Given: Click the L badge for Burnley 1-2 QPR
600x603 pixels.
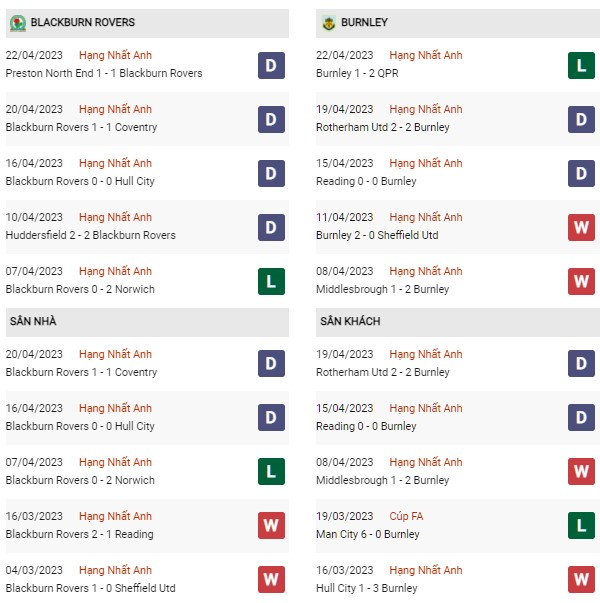Looking at the screenshot, I should (582, 65).
